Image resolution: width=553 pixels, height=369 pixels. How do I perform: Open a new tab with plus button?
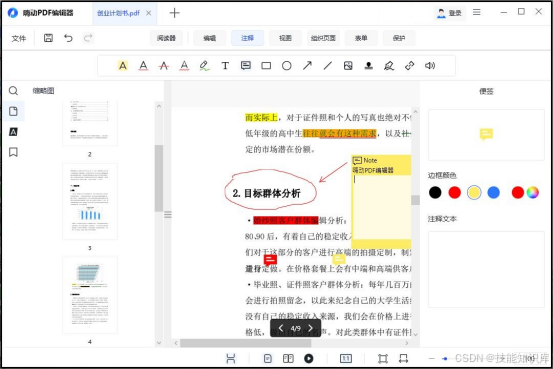[174, 13]
